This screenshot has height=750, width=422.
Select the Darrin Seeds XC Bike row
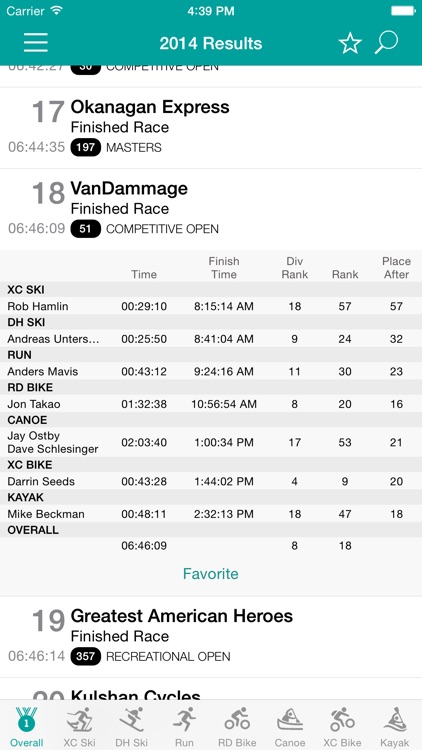coord(211,481)
